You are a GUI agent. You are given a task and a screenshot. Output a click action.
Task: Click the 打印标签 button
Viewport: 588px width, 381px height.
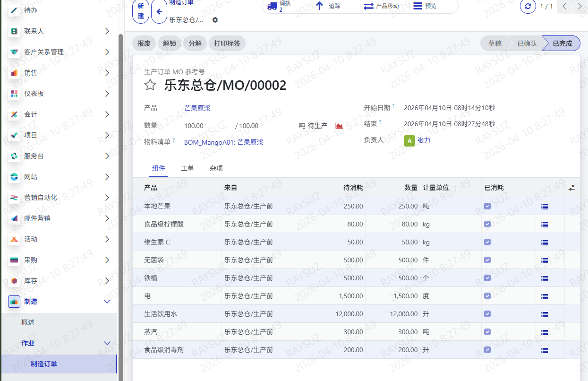[227, 43]
